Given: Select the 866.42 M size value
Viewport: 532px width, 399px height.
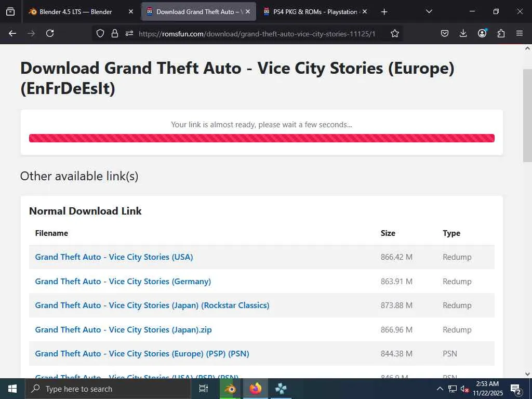Looking at the screenshot, I should point(396,257).
